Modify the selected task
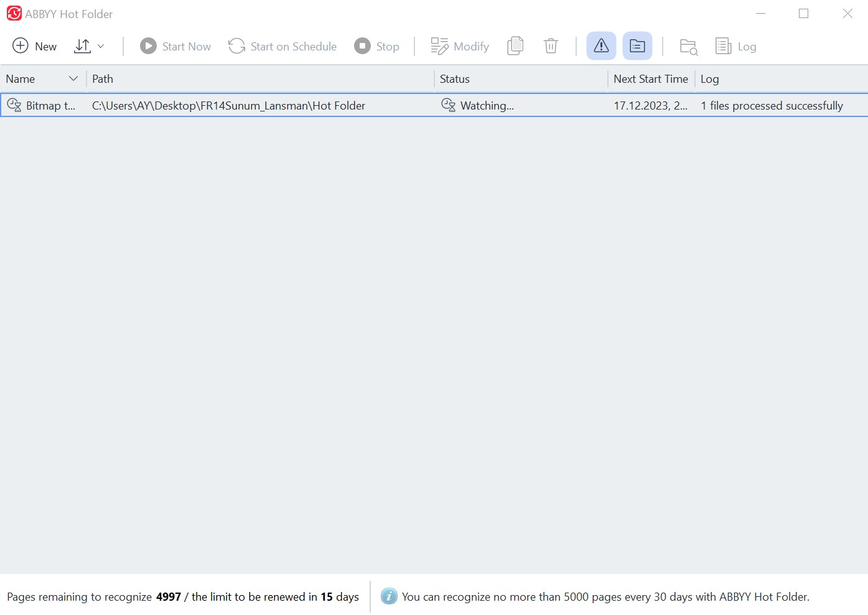Image resolution: width=868 pixels, height=615 pixels. 460,46
